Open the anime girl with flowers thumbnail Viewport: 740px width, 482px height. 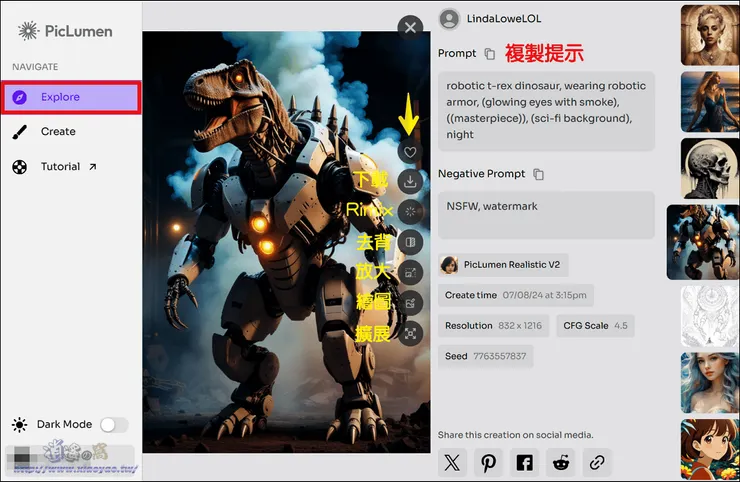710,449
